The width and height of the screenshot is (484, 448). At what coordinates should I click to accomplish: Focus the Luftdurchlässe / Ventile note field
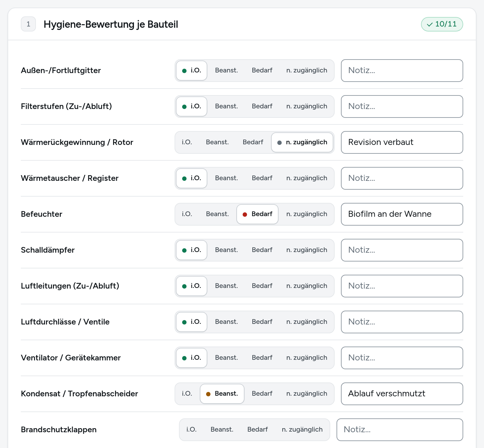point(402,322)
